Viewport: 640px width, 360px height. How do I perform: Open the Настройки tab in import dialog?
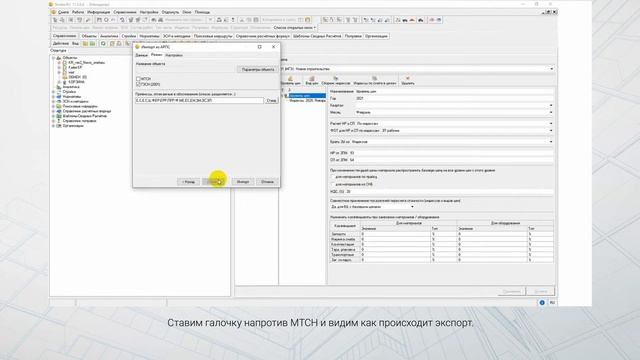(174, 55)
